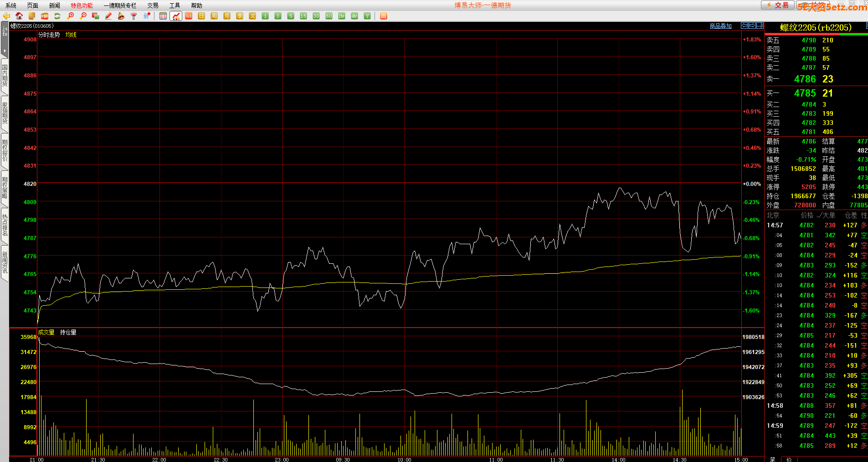Switch to Tick chart period
Screen dimensions: 868x462
pos(189,16)
